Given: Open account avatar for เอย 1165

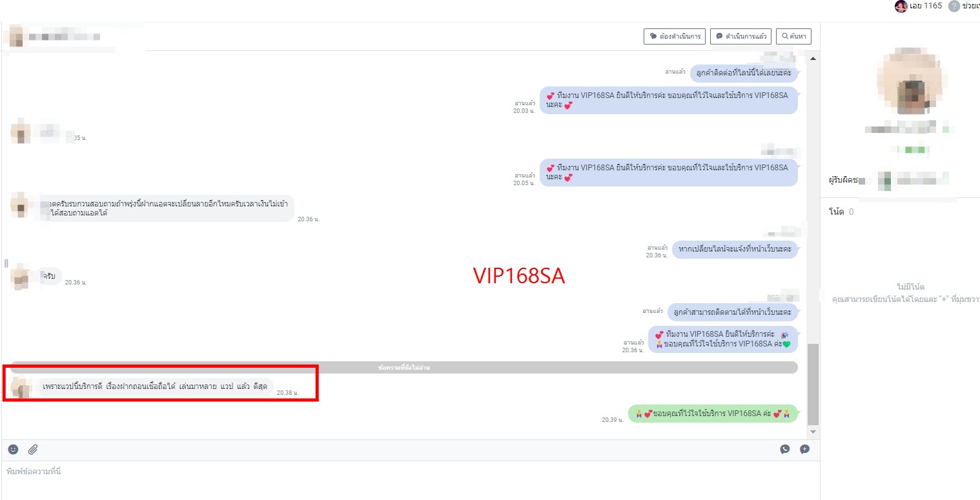Looking at the screenshot, I should pos(901,6).
